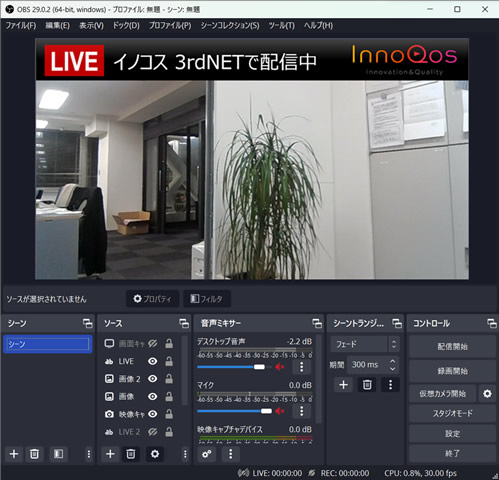Viewport: 499px width, 480px height.
Task: Open 表示(V) menu
Action: 91,26
